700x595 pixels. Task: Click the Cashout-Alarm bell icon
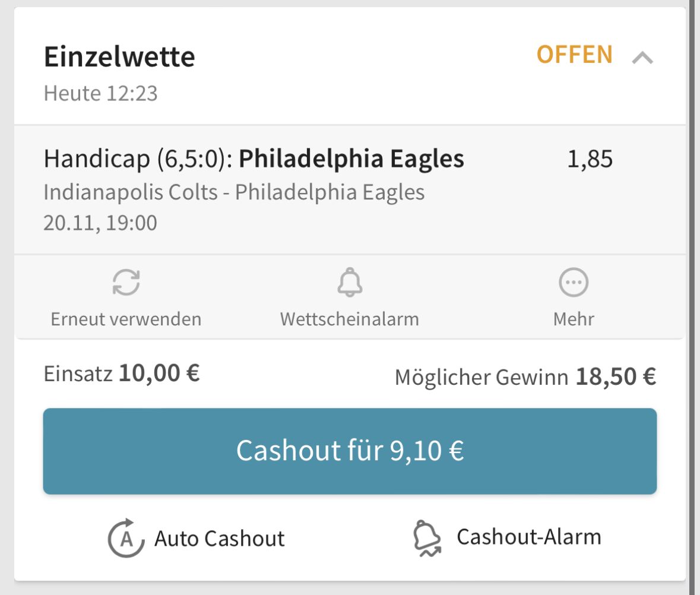coord(427,539)
